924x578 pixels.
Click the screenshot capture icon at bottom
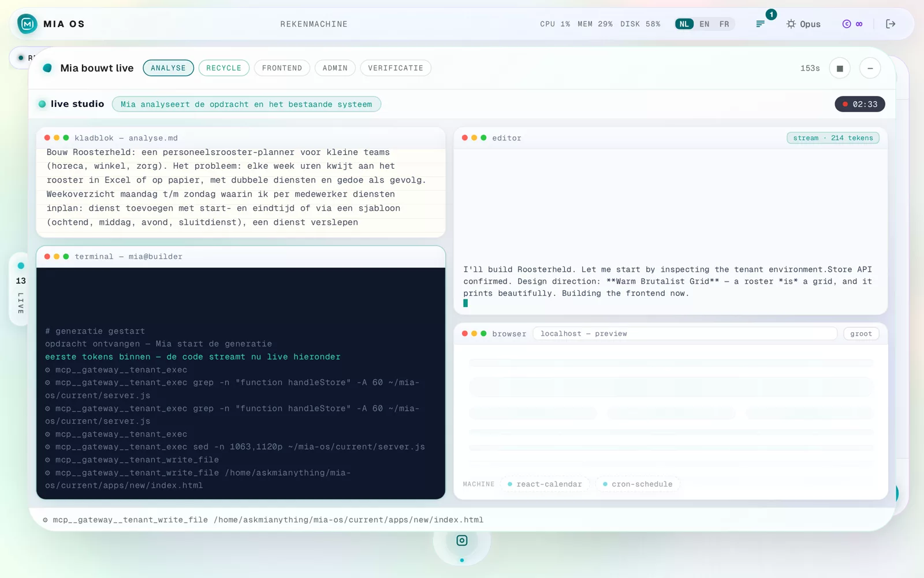point(462,540)
